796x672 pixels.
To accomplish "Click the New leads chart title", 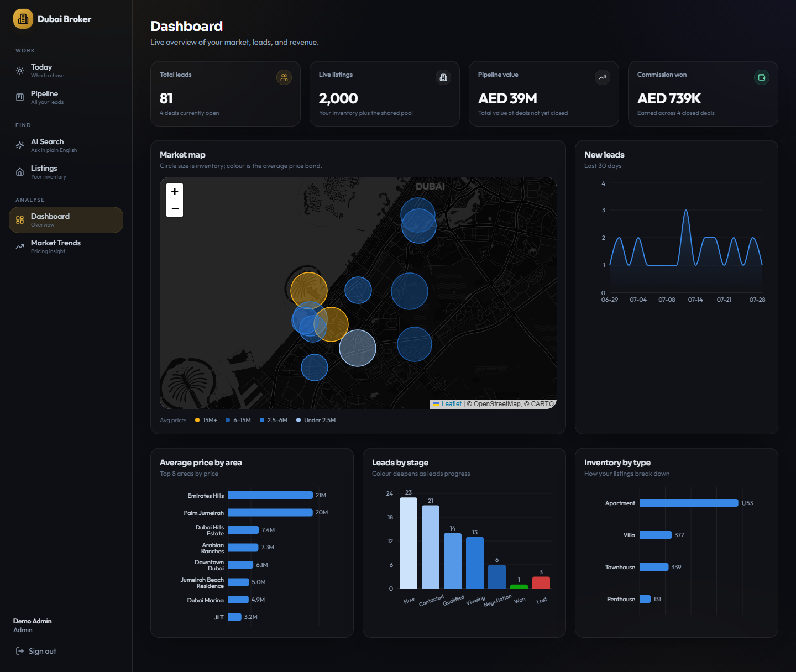I will 604,155.
